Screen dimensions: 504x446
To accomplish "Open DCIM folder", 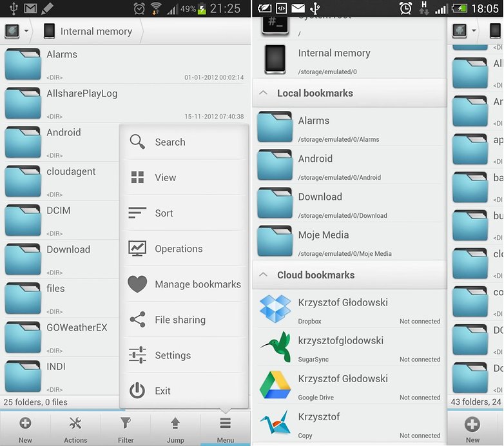I will 61,220.
